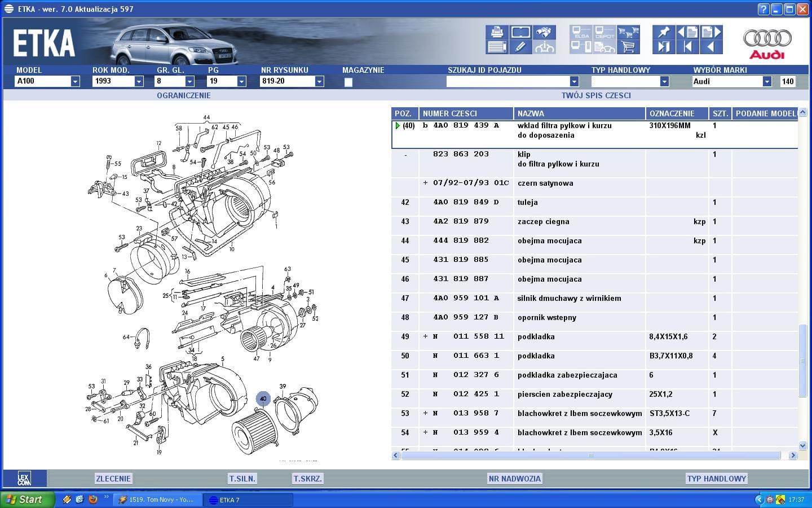Image resolution: width=812 pixels, height=508 pixels.
Task: Jump to first with the bar-arrow icon
Action: click(x=687, y=47)
